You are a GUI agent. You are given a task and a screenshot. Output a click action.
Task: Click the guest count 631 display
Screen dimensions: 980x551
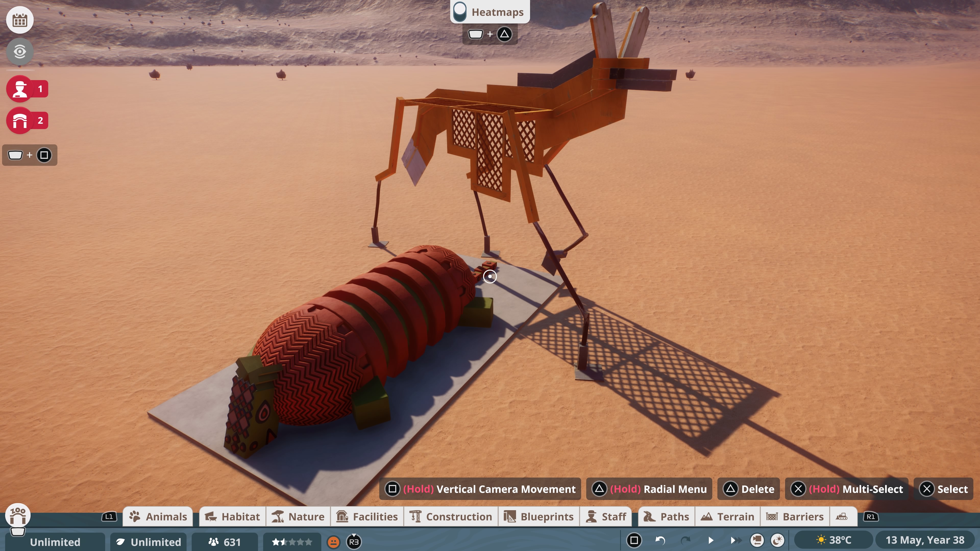click(x=225, y=542)
